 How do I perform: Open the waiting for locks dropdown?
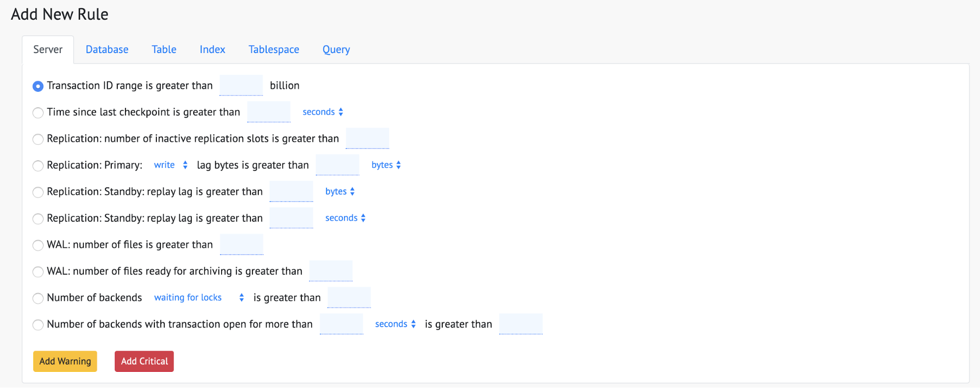coord(199,297)
